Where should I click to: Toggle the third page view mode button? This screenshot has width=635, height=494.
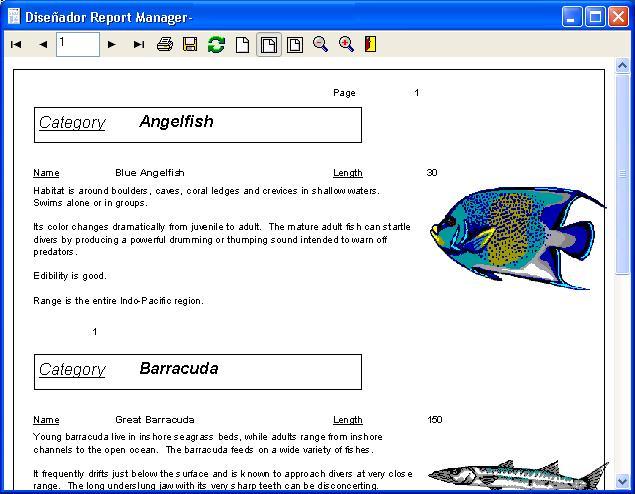coord(295,44)
